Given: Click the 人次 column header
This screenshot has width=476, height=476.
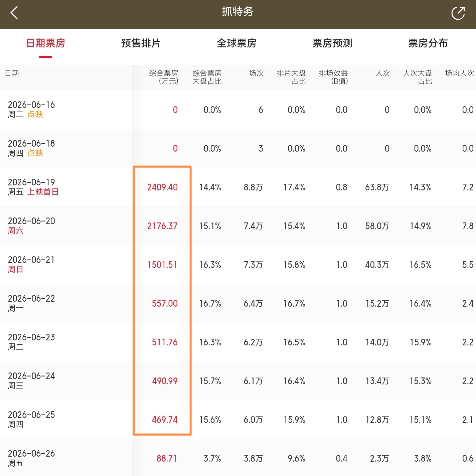Looking at the screenshot, I should pyautogui.click(x=383, y=73).
